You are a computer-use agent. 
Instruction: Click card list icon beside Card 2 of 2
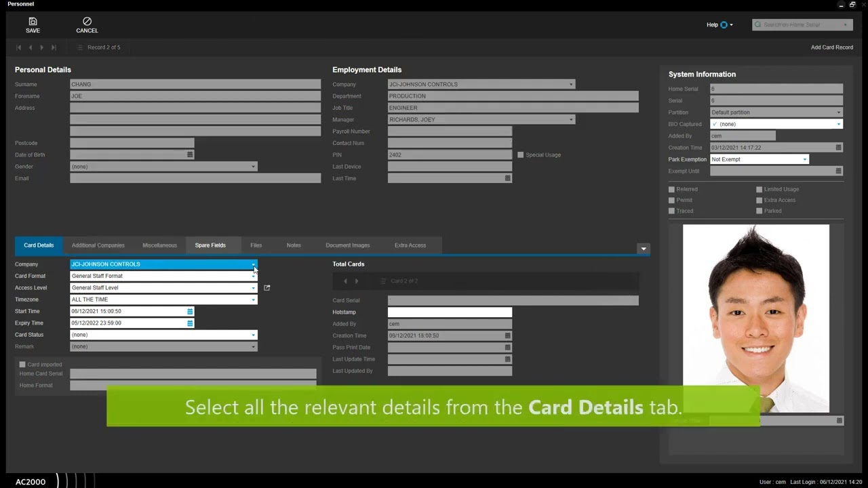[x=382, y=281]
